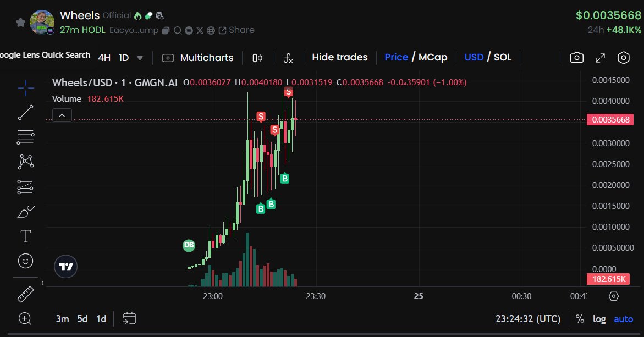Take a chart snapshot with camera icon
644x337 pixels.
pos(577,58)
